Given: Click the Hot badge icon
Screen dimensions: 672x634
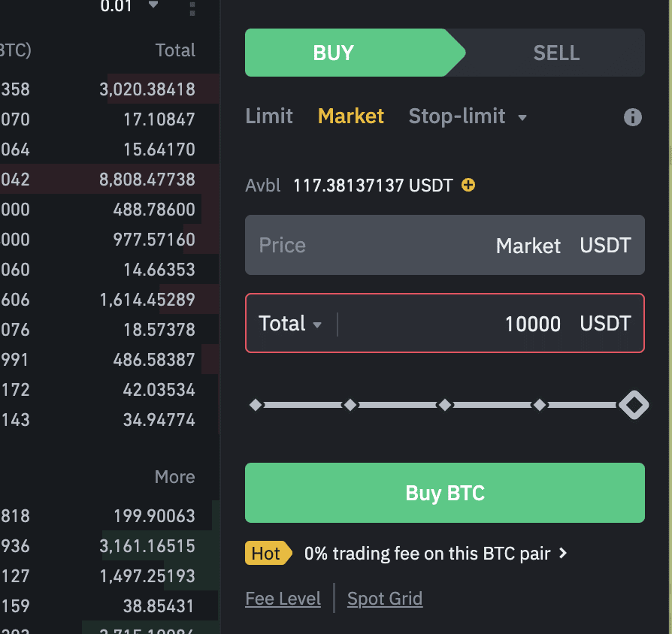Looking at the screenshot, I should pos(267,554).
